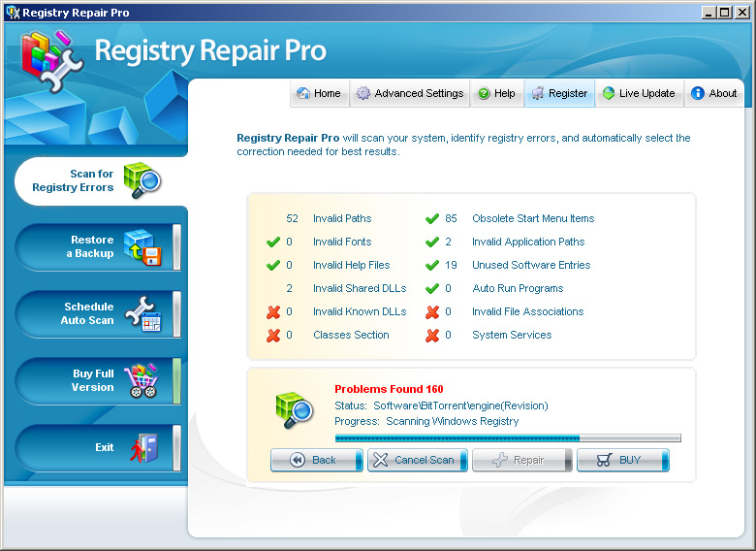This screenshot has width=756, height=551.
Task: Click the green check beside Unused Software Entries
Action: 432,265
